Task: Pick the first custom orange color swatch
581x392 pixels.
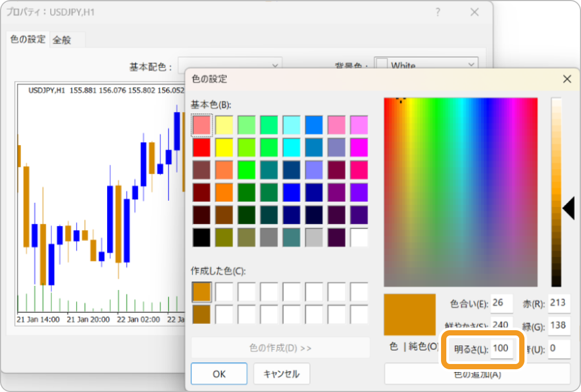Action: pyautogui.click(x=202, y=292)
